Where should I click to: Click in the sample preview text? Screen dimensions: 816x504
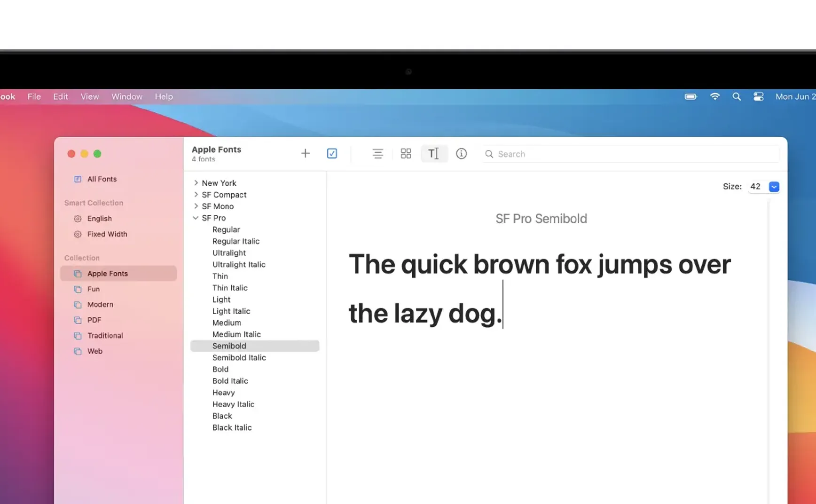[x=540, y=289]
